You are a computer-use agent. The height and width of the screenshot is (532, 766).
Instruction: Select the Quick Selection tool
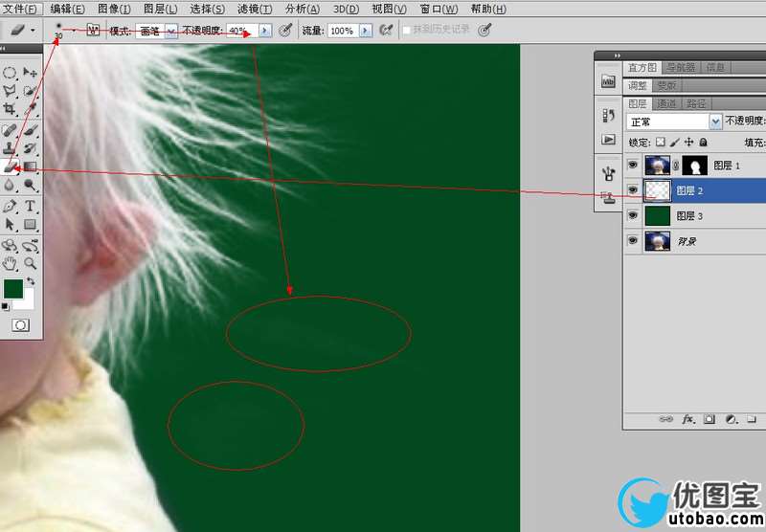(31, 91)
